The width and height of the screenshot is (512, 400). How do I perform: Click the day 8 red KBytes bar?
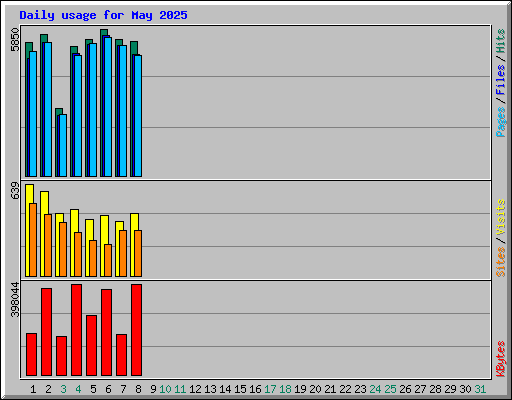pyautogui.click(x=136, y=330)
